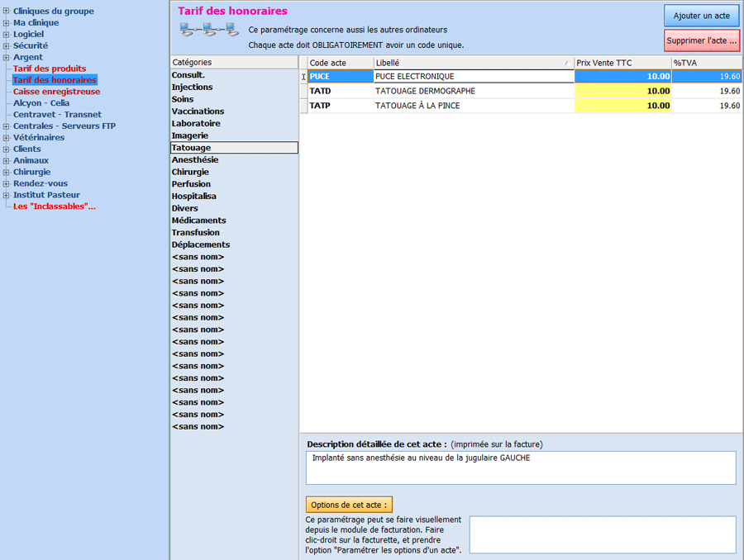Click the networked computers icon in header
Screen dimensions: 744x560
click(x=209, y=31)
